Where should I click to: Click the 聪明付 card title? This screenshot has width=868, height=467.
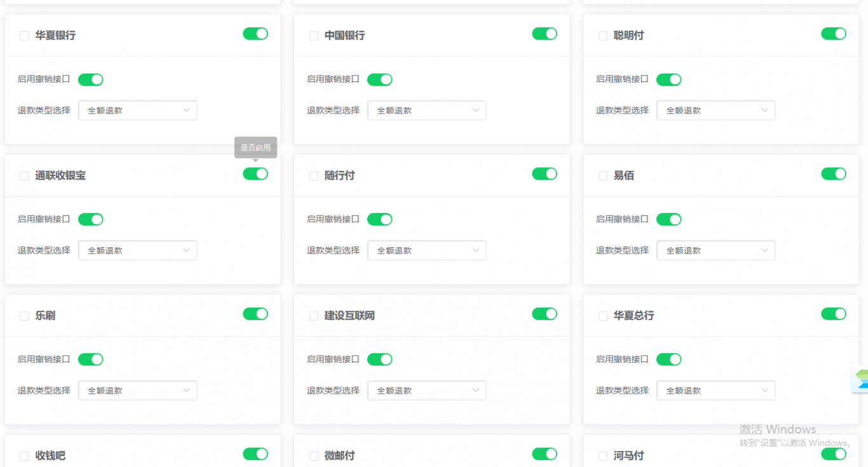click(x=629, y=36)
